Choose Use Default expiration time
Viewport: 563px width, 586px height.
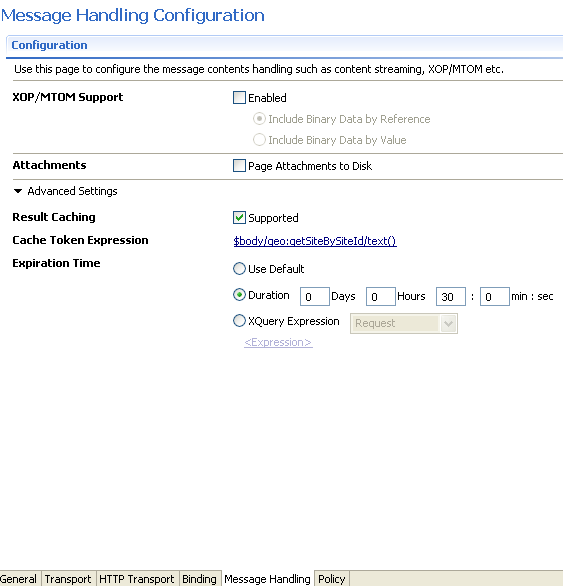239,269
